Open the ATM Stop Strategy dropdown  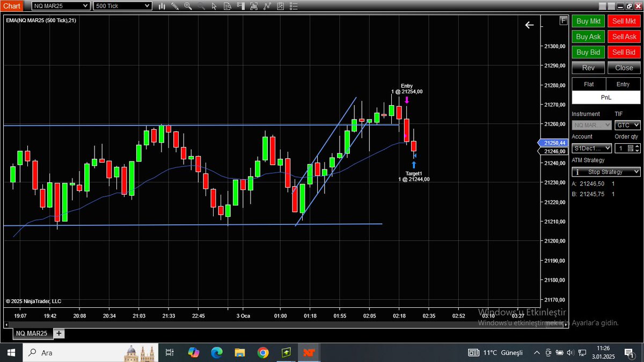point(606,172)
